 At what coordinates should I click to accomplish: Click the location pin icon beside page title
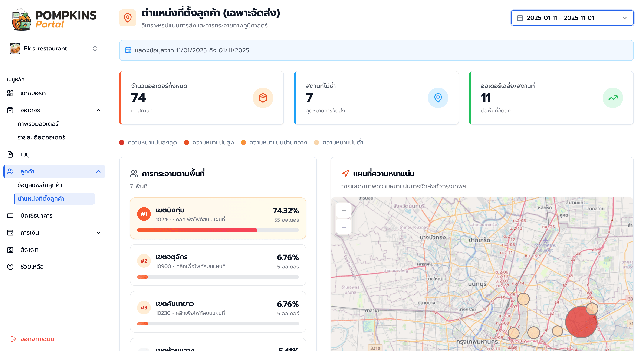tap(128, 18)
